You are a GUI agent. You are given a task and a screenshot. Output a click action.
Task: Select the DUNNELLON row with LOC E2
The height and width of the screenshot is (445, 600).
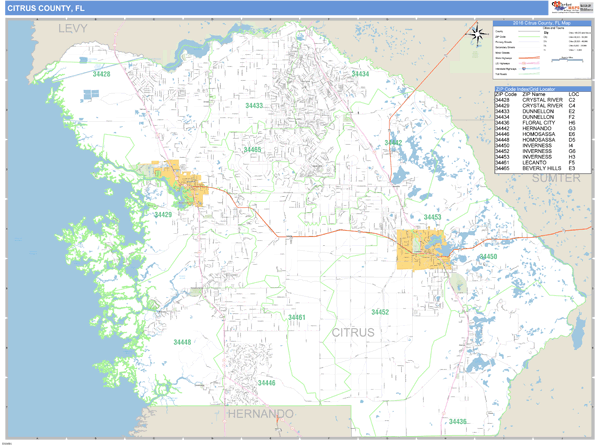coord(543,111)
